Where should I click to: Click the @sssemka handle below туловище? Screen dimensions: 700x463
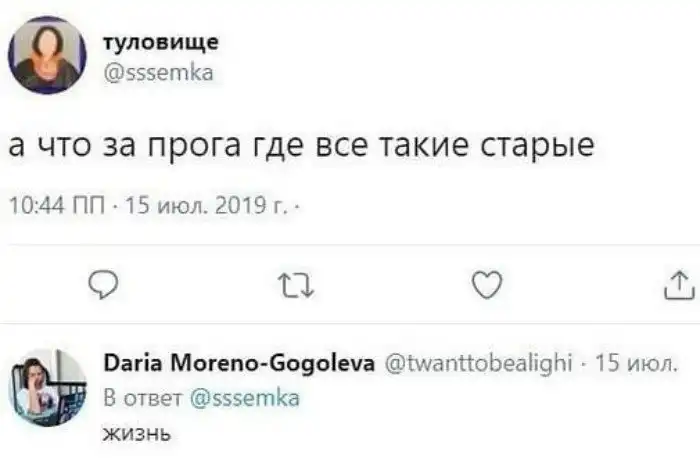[158, 71]
